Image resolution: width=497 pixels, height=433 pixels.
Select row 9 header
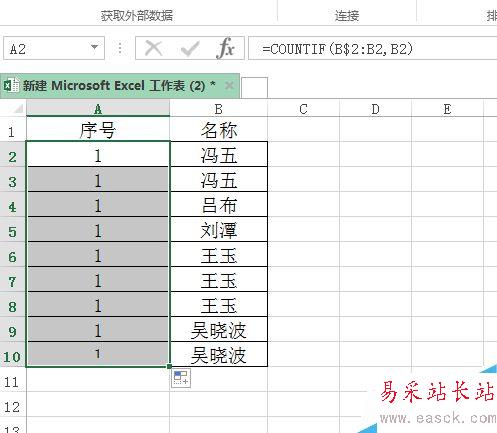[x=13, y=329]
